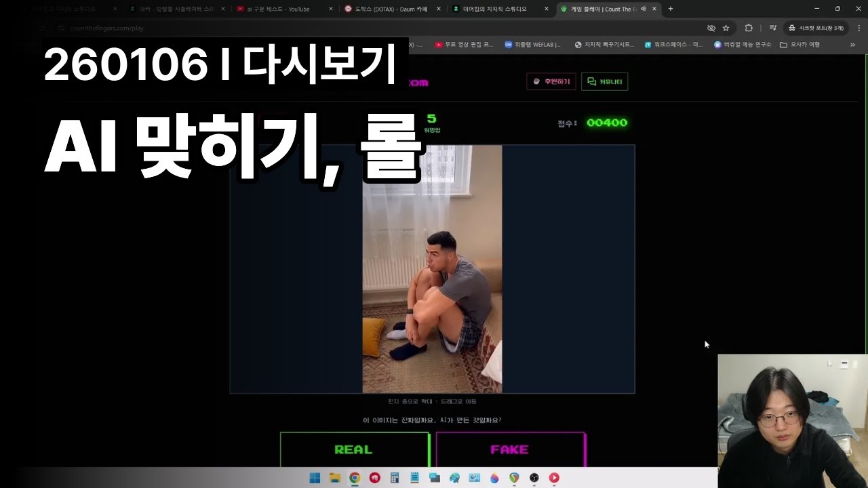Expand the bookmarks overflow chevron

tap(853, 45)
